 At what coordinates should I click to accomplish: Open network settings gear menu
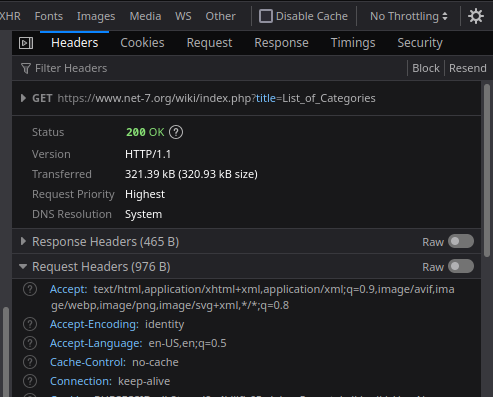(x=476, y=16)
